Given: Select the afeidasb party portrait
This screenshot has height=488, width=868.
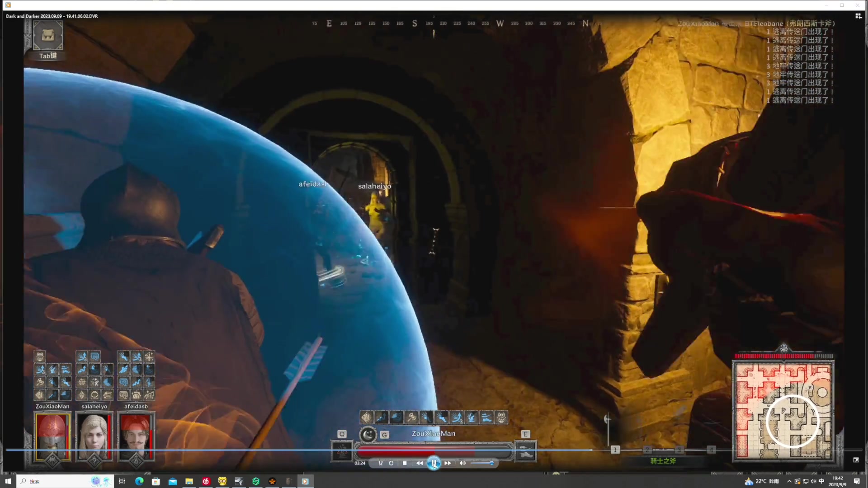Looking at the screenshot, I should (x=136, y=436).
